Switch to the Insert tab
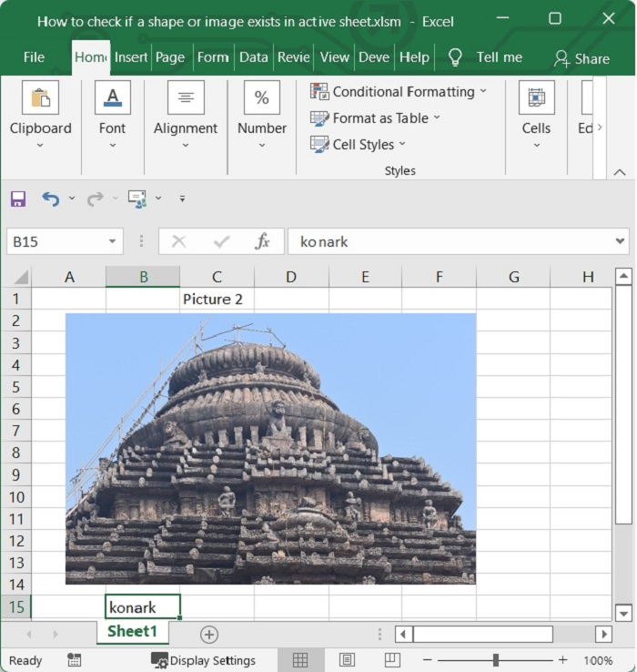Viewport: 637px width, 672px height. click(131, 57)
